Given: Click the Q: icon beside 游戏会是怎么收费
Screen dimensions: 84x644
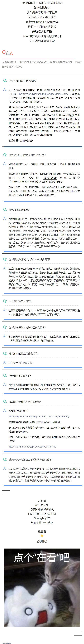Looking at the screenshot, I should coord(5,209).
